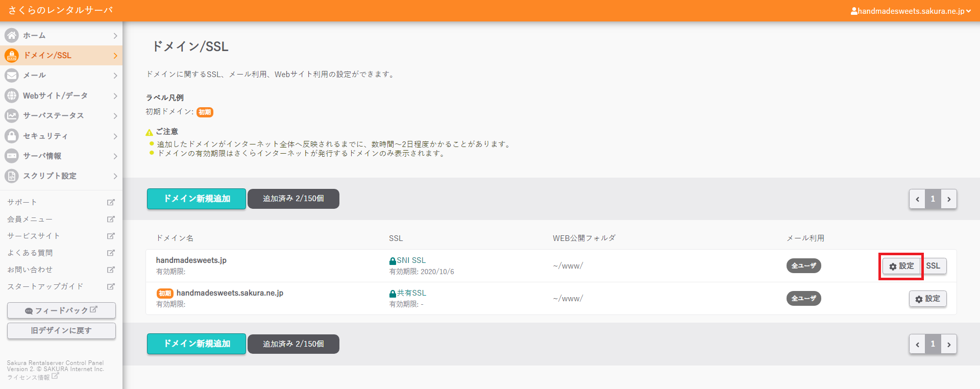Click the handmadesweets.jp domain name
The width and height of the screenshot is (980, 389).
pos(191,260)
